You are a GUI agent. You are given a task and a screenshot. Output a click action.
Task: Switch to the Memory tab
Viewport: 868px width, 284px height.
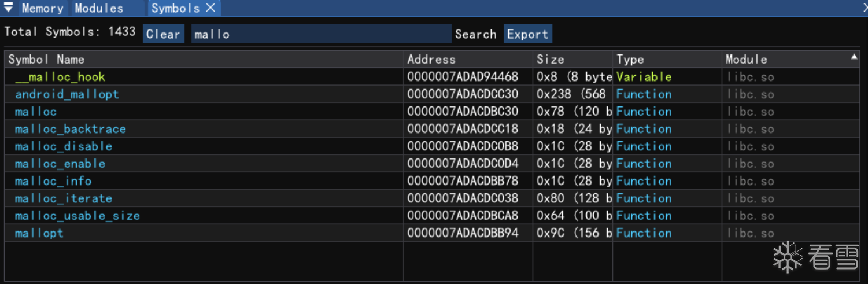[x=42, y=8]
